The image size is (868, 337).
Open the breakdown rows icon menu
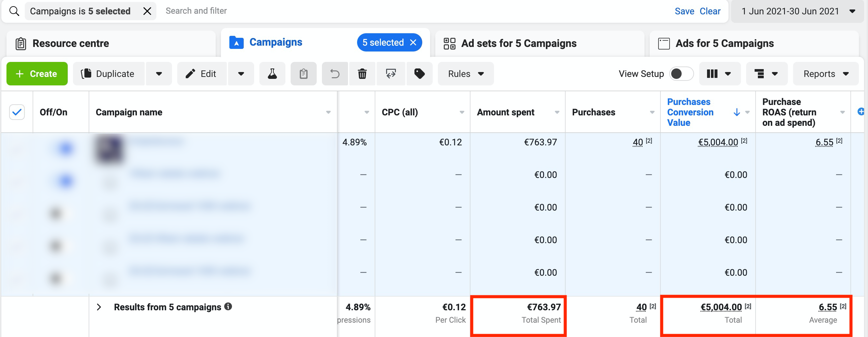[x=766, y=74]
